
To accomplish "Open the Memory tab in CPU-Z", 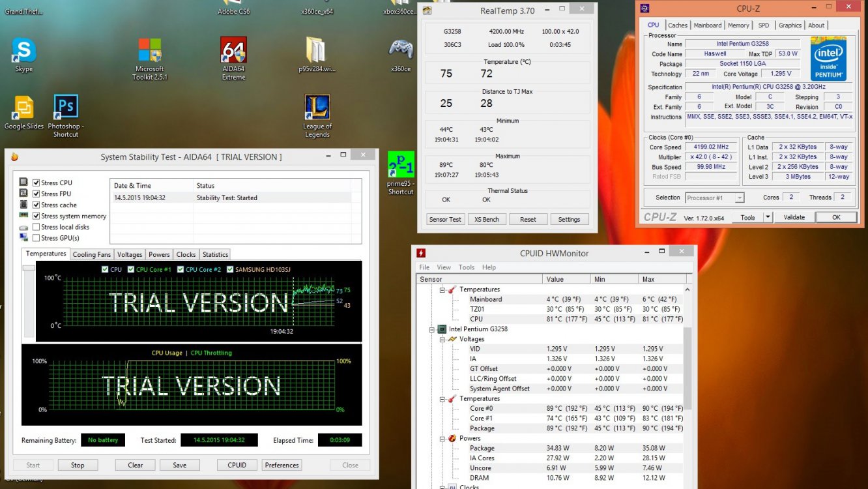I will 738,25.
